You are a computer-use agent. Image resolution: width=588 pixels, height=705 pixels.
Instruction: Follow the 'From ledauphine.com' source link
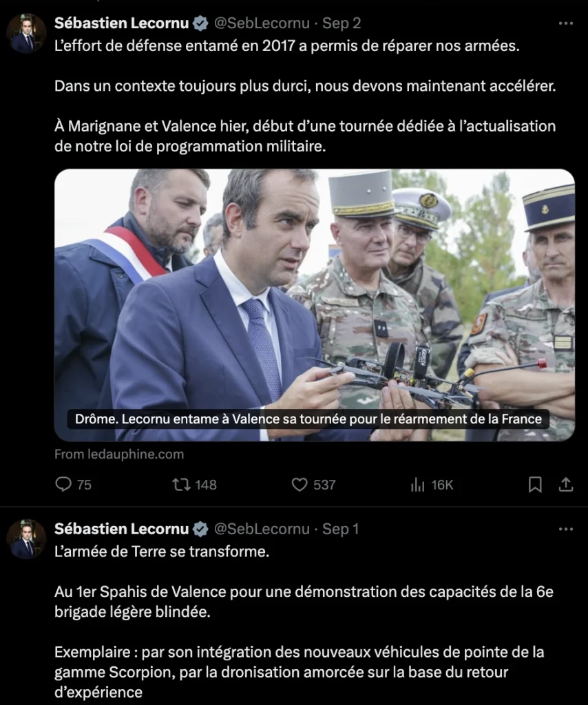click(x=119, y=454)
